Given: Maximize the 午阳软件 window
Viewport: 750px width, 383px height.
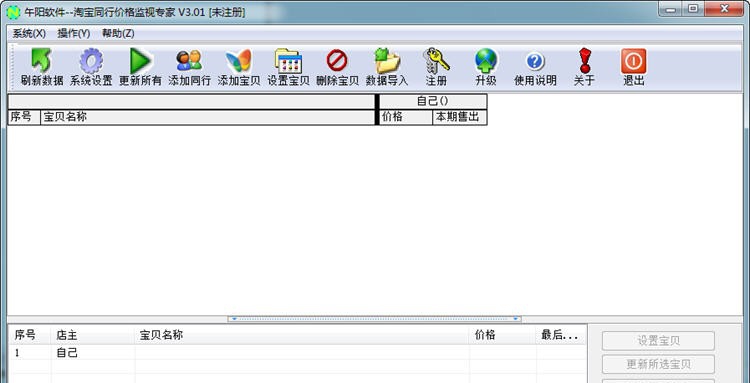Looking at the screenshot, I should click(693, 8).
